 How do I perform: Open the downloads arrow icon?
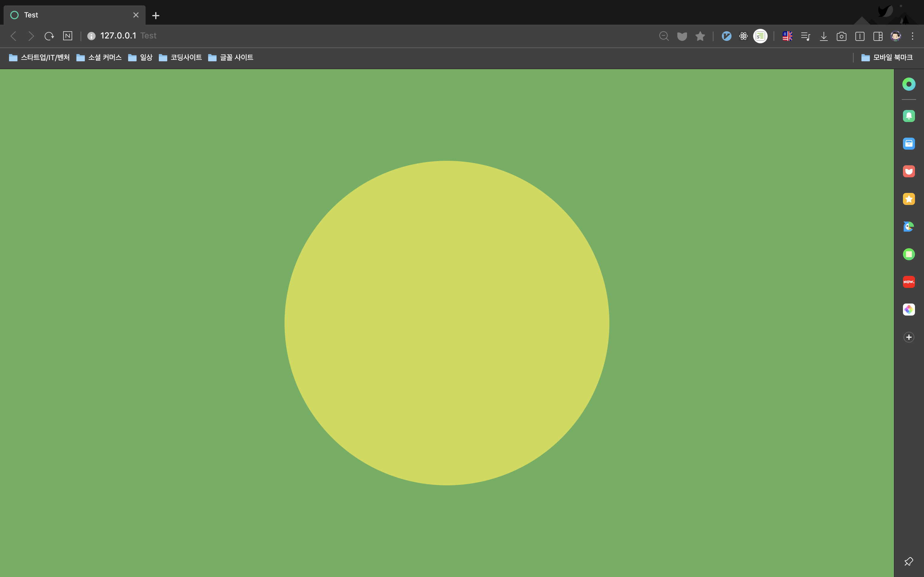click(824, 36)
